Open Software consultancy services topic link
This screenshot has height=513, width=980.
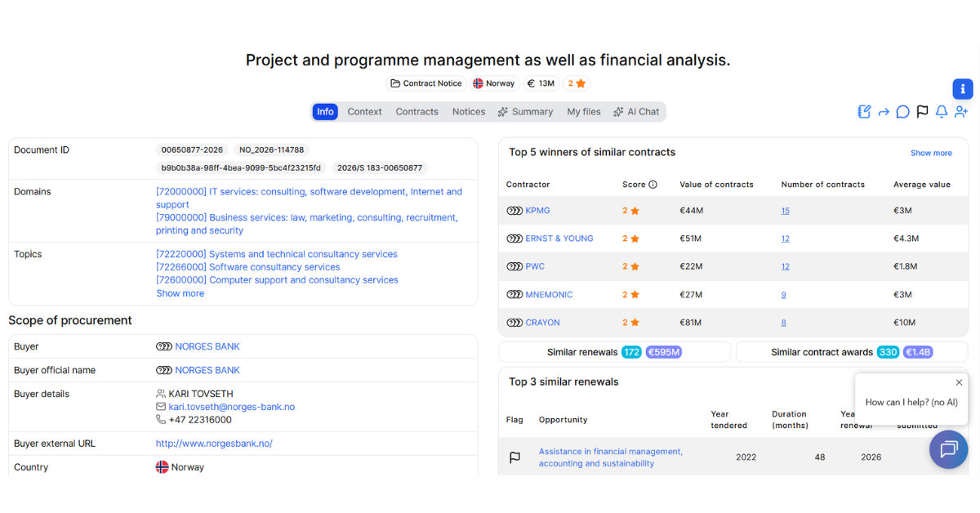[x=248, y=267]
